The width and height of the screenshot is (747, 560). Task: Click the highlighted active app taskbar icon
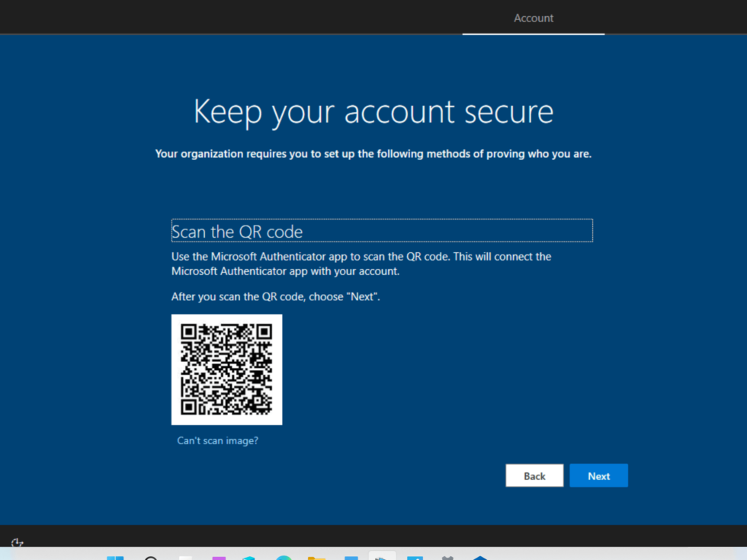(x=381, y=557)
